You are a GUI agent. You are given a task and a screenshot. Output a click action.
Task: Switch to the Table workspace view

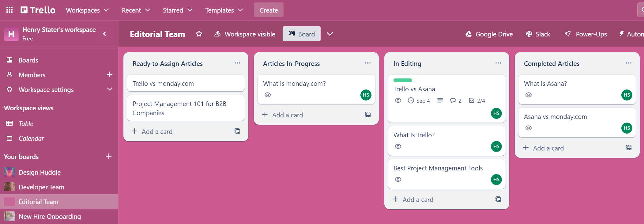click(26, 123)
